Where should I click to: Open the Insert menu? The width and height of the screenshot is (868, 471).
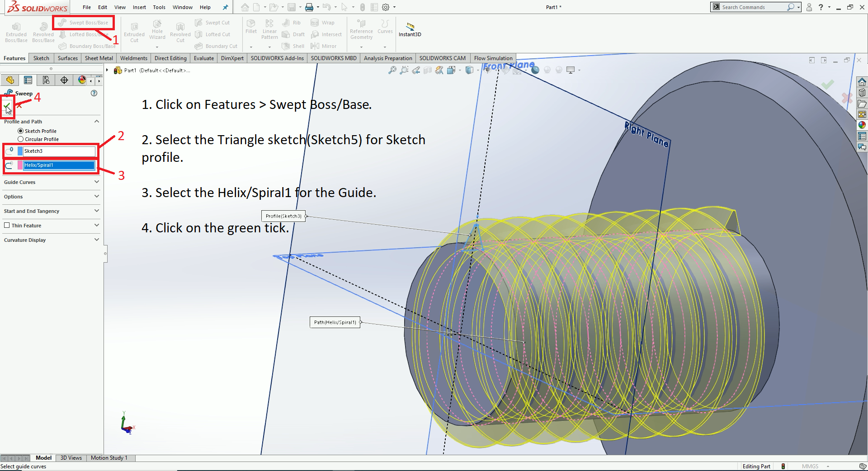point(139,7)
